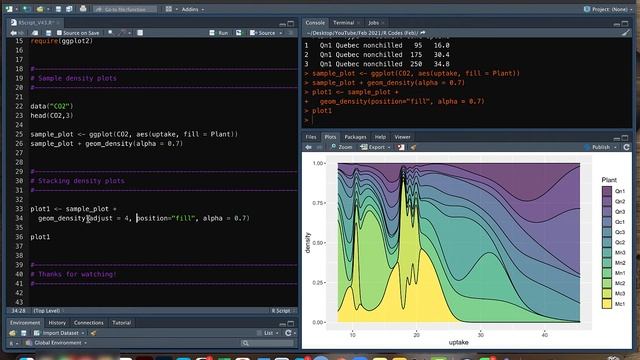Change the R Script file type

point(282,311)
